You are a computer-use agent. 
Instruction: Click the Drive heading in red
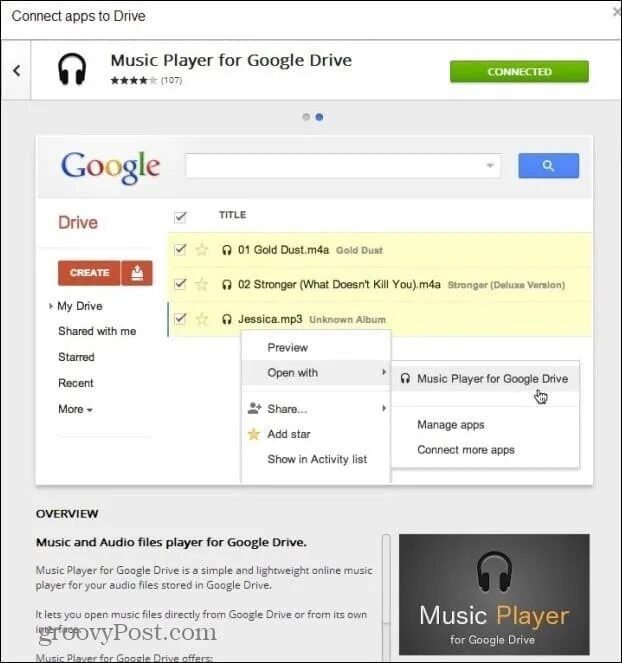pyautogui.click(x=78, y=223)
